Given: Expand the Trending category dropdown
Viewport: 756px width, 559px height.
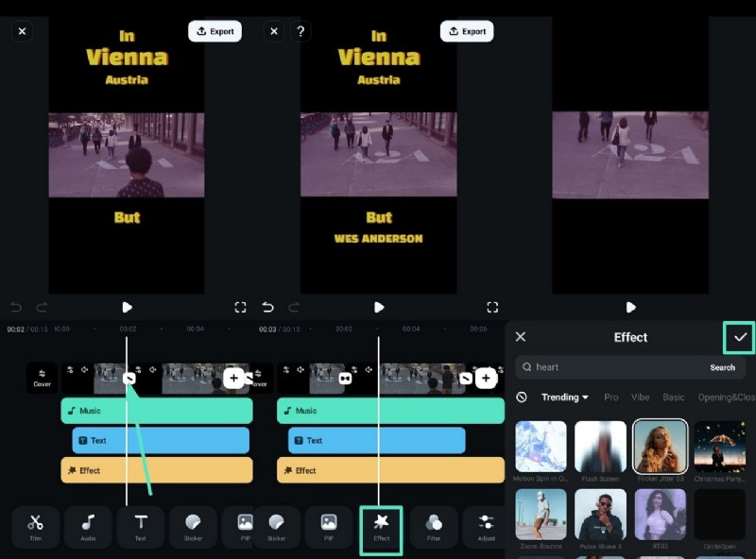Looking at the screenshot, I should pos(563,398).
